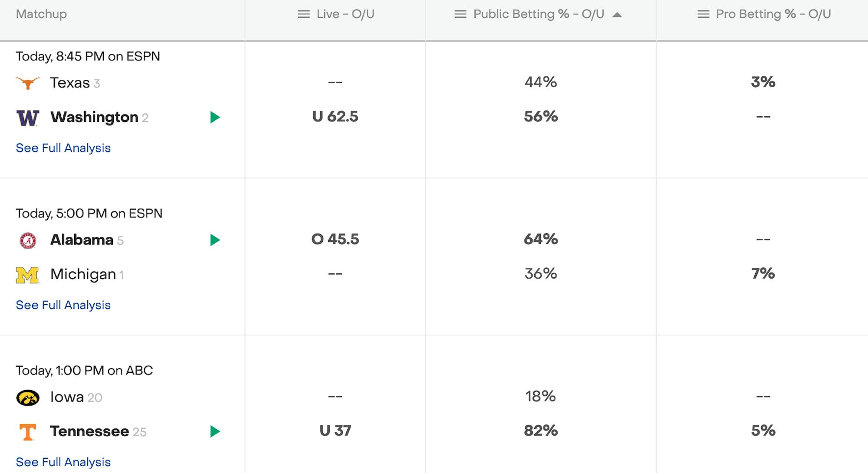Click the Michigan Wolverines logo
Screen dimensions: 868x473
(x=27, y=275)
